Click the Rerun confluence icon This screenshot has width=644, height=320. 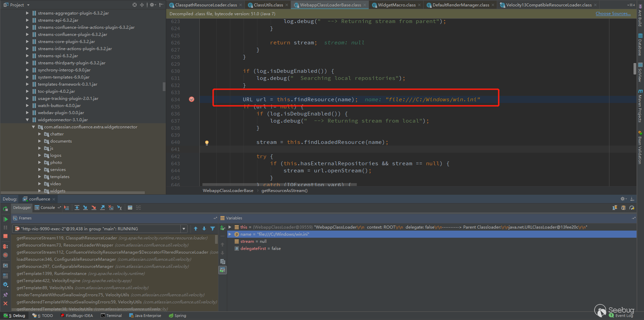point(5,209)
